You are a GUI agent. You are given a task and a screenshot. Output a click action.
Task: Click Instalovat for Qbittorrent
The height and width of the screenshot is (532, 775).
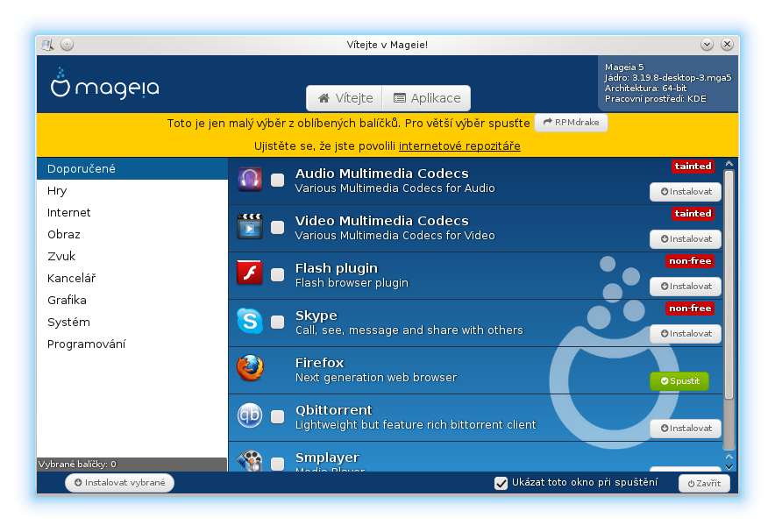(686, 429)
